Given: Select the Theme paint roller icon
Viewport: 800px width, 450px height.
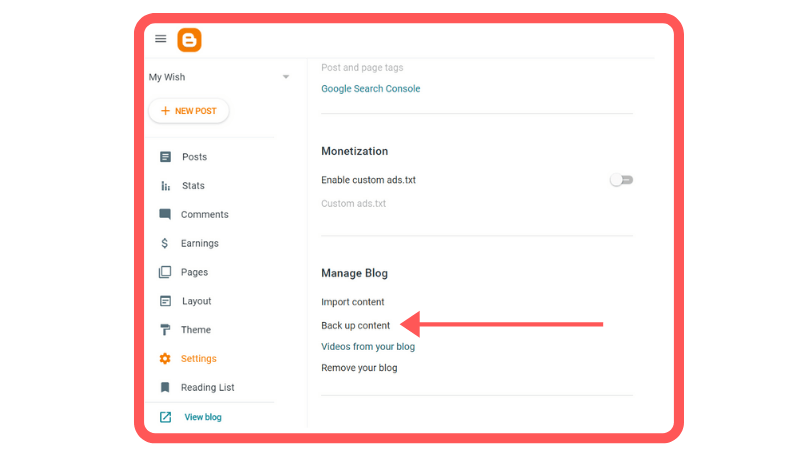Looking at the screenshot, I should [x=165, y=330].
